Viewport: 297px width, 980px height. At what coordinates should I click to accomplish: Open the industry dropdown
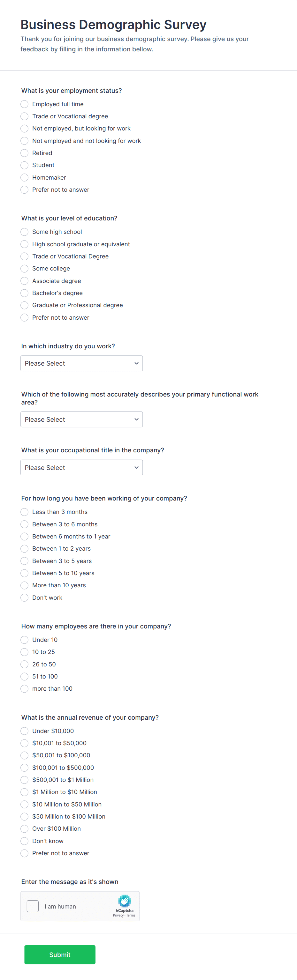(81, 363)
